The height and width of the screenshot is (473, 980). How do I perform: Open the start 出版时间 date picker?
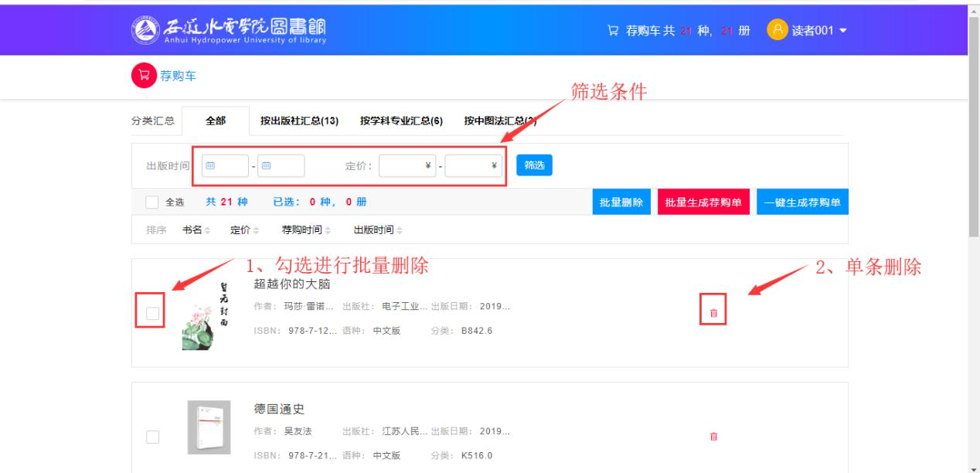point(224,165)
